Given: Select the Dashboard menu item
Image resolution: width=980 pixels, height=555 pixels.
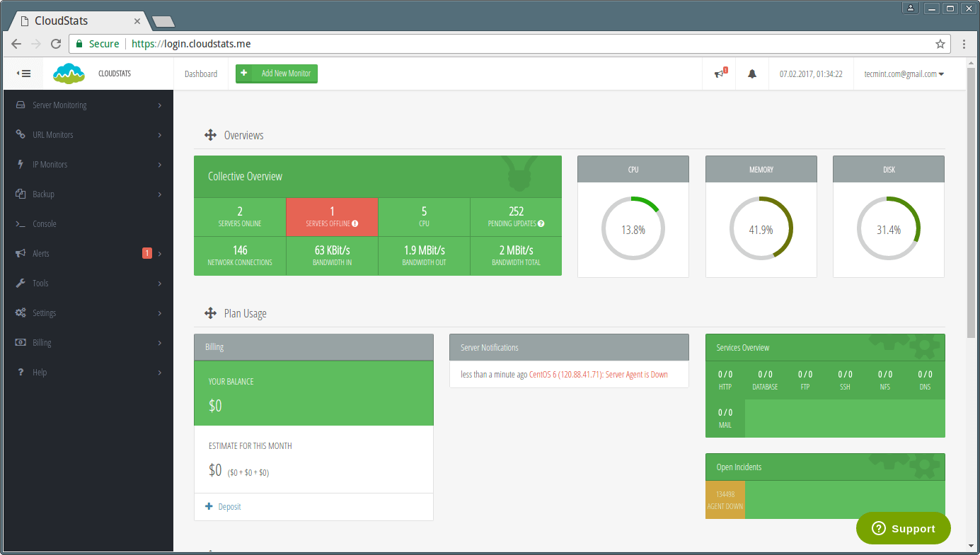Looking at the screenshot, I should [x=201, y=74].
